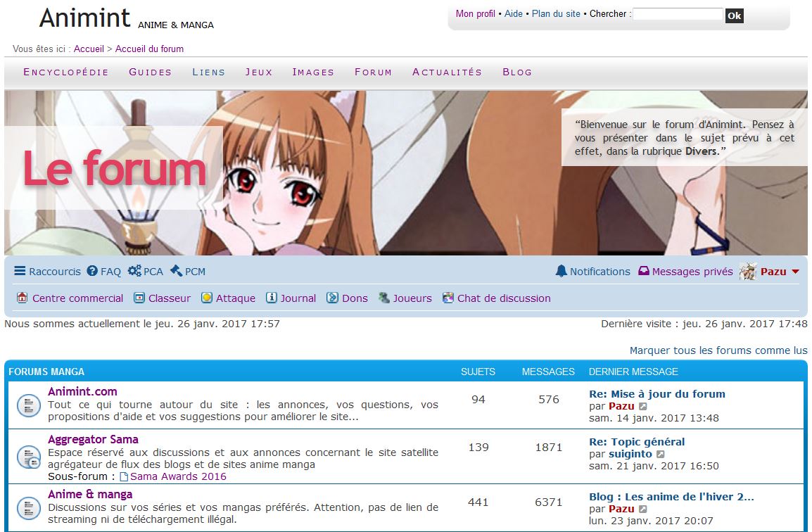Image resolution: width=812 pixels, height=532 pixels.
Task: Click the Accueil du forum breadcrumb link
Action: pyautogui.click(x=149, y=49)
